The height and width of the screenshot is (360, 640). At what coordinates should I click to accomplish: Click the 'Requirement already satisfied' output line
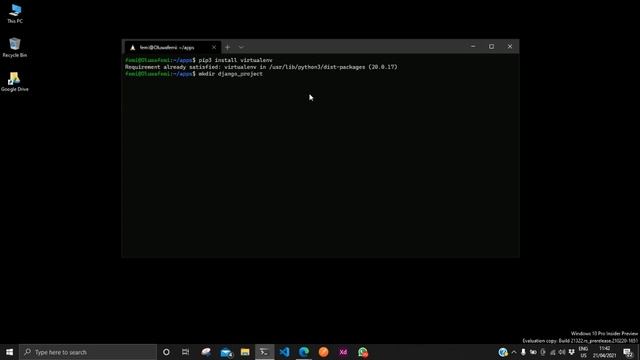click(x=261, y=67)
